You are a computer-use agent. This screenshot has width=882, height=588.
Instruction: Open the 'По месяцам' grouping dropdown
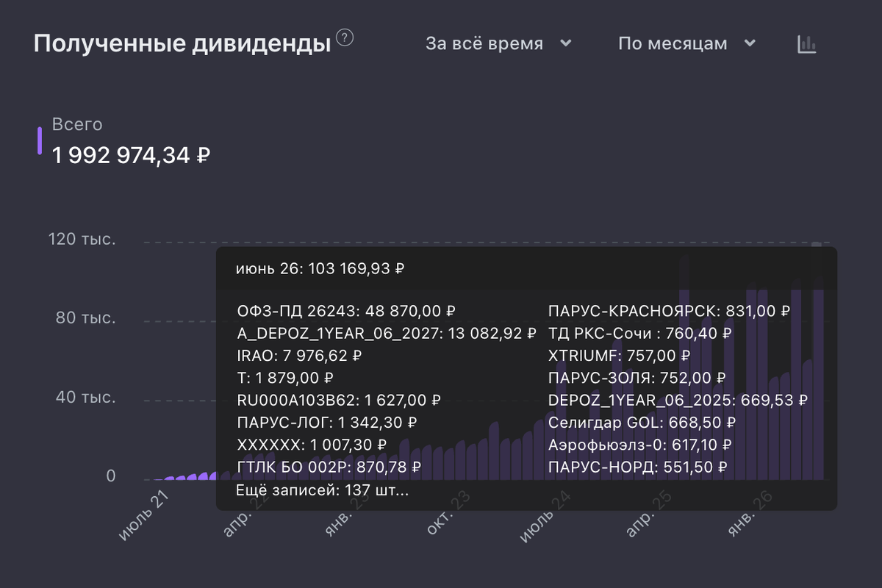point(687,43)
